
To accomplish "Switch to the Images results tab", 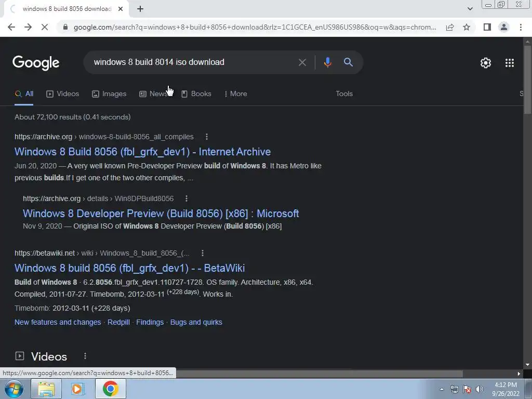I will point(109,94).
